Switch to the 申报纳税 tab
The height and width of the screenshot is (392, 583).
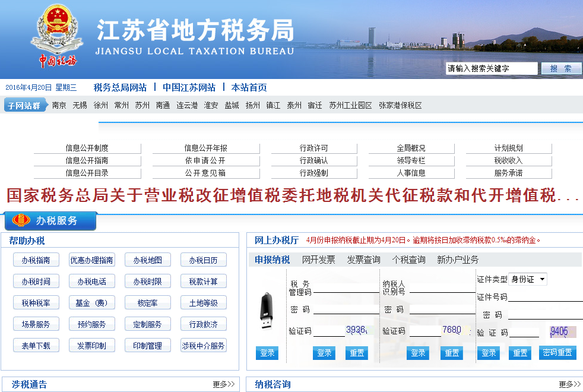(x=272, y=260)
